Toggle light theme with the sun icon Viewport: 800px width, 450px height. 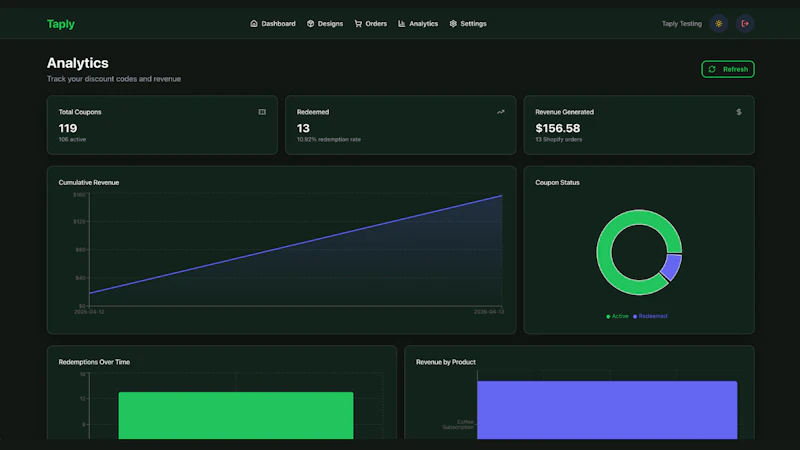(719, 23)
